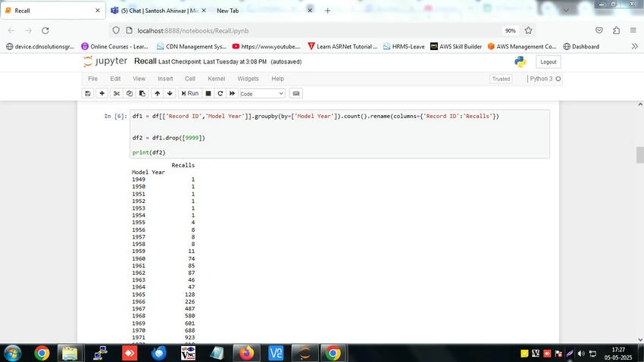This screenshot has height=362, width=644.
Task: Switch to the Recall browser tab
Action: click(x=53, y=11)
